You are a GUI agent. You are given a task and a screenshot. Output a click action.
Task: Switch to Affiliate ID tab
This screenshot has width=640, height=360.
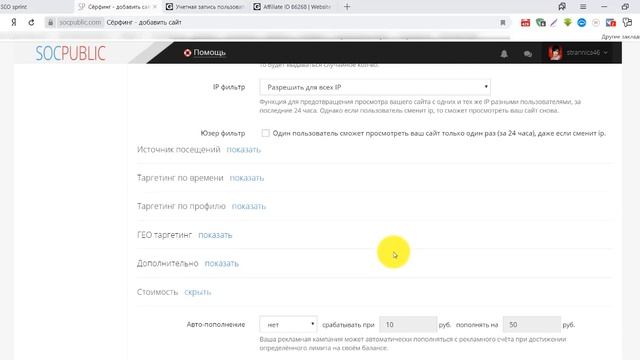(293, 7)
